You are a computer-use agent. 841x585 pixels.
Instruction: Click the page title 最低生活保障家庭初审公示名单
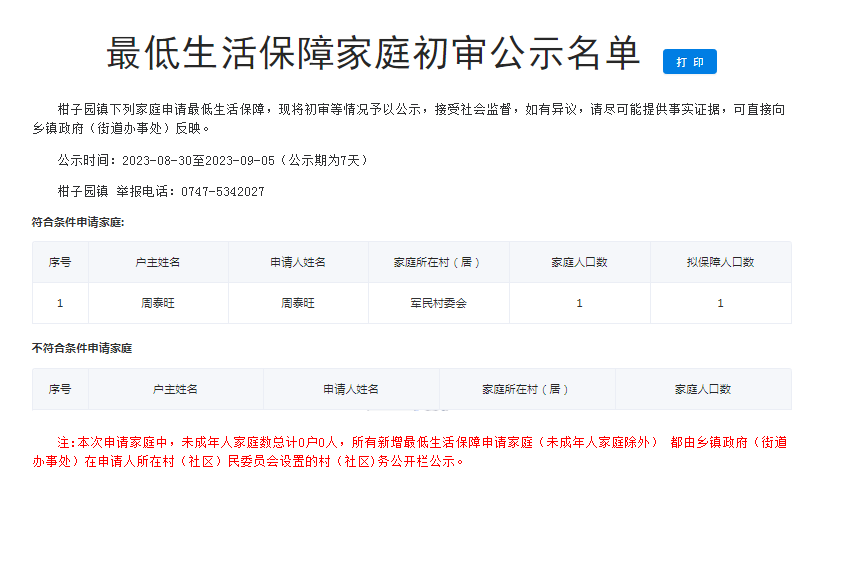tap(373, 54)
